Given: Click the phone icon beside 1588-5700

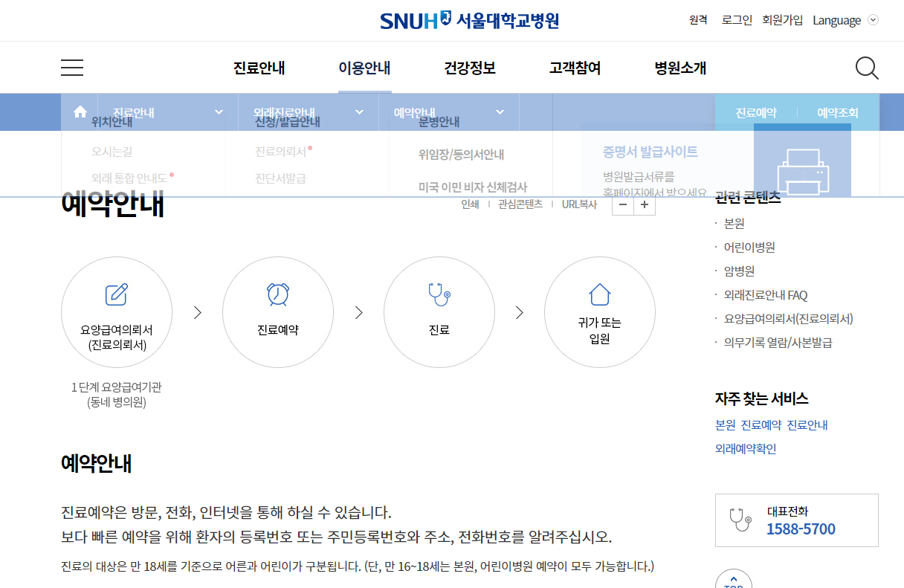Looking at the screenshot, I should (x=741, y=520).
